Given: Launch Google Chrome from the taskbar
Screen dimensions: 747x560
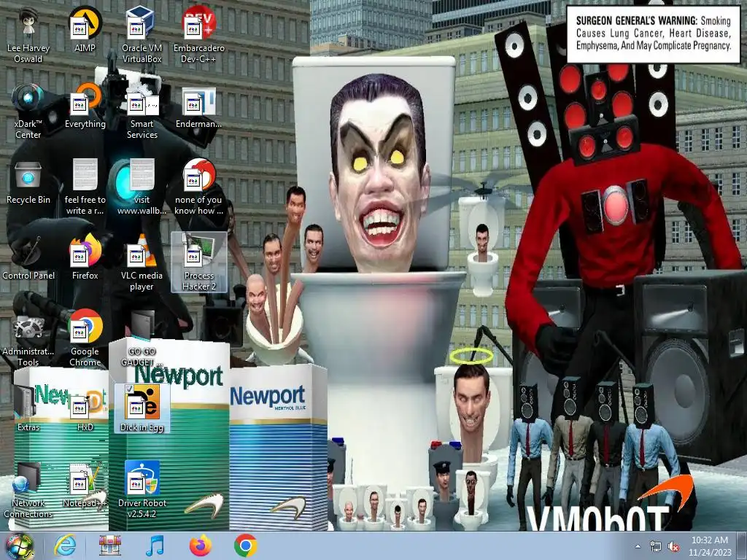Looking at the screenshot, I should point(245,545).
